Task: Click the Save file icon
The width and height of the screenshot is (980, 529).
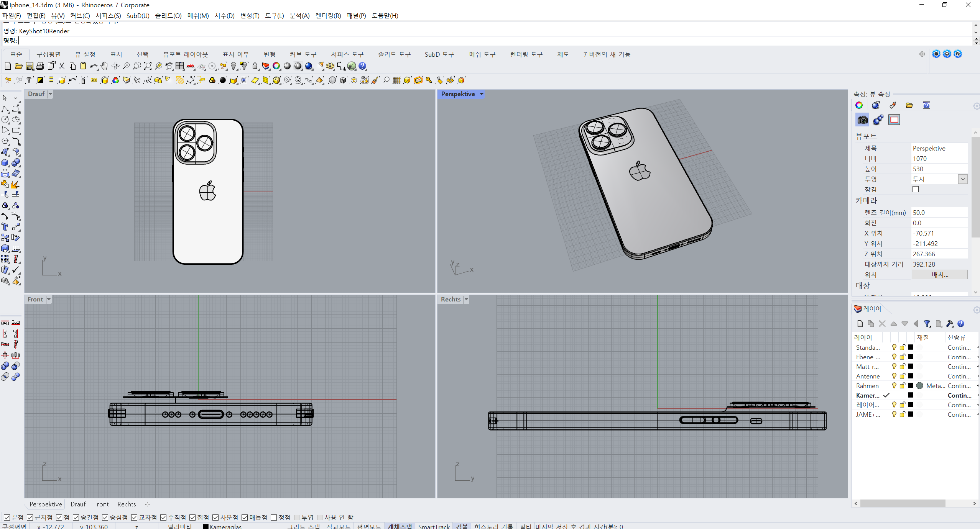Action: [x=29, y=66]
